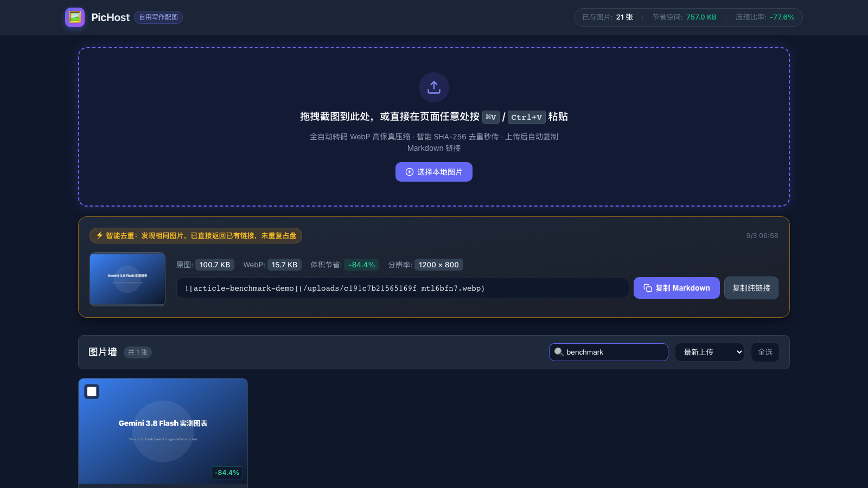
Task: Click the 共 1 张 count badge
Action: (x=138, y=352)
